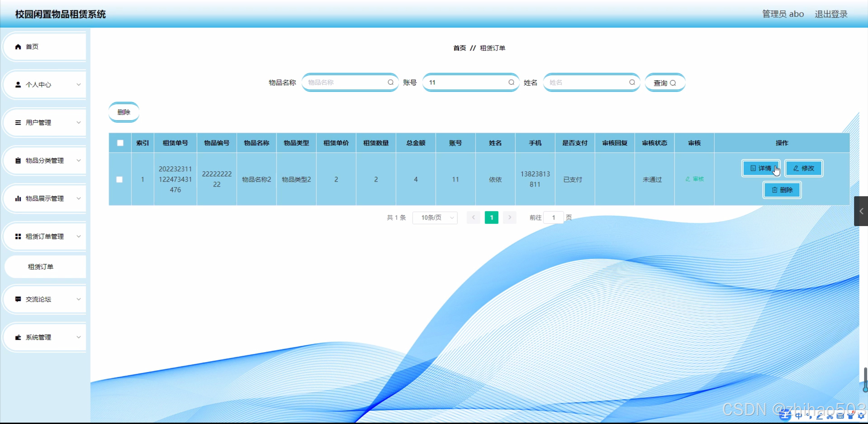This screenshot has height=424, width=868.
Task: Click the home icon in sidebar
Action: point(18,47)
